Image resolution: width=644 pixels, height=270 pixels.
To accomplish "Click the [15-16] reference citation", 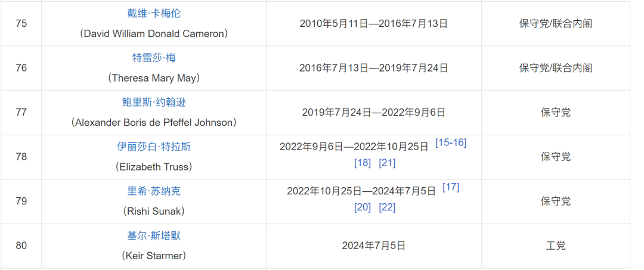I will coord(451,142).
